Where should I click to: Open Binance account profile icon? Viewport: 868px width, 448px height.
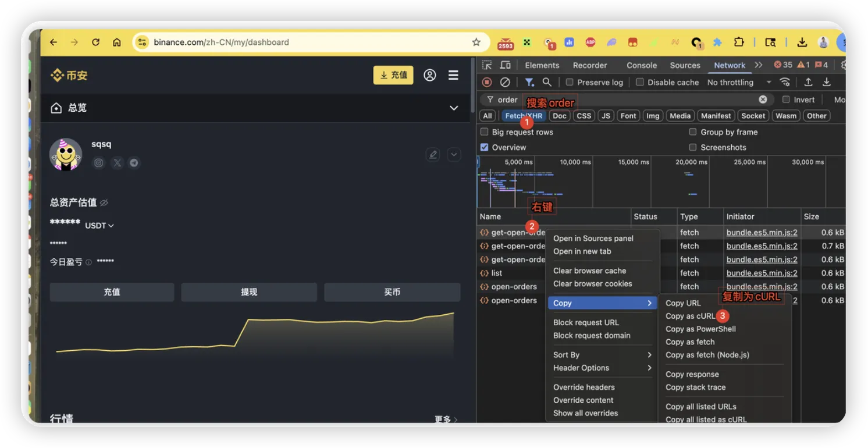click(x=430, y=75)
